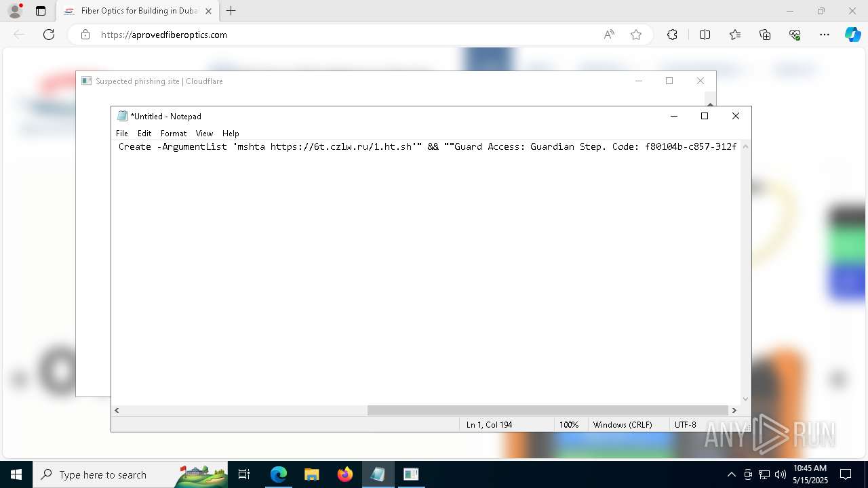Switch to the phishing window taskbar button

[x=411, y=474]
